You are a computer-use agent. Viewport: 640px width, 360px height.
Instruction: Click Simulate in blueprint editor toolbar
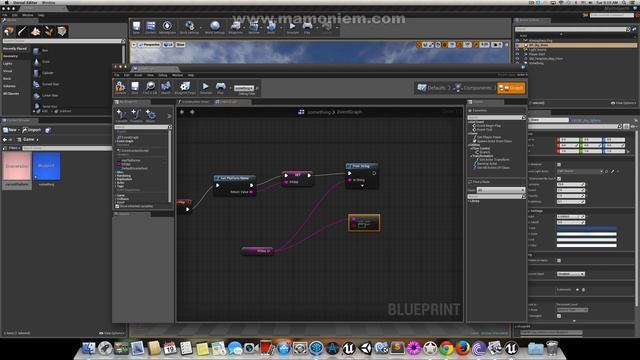point(206,87)
